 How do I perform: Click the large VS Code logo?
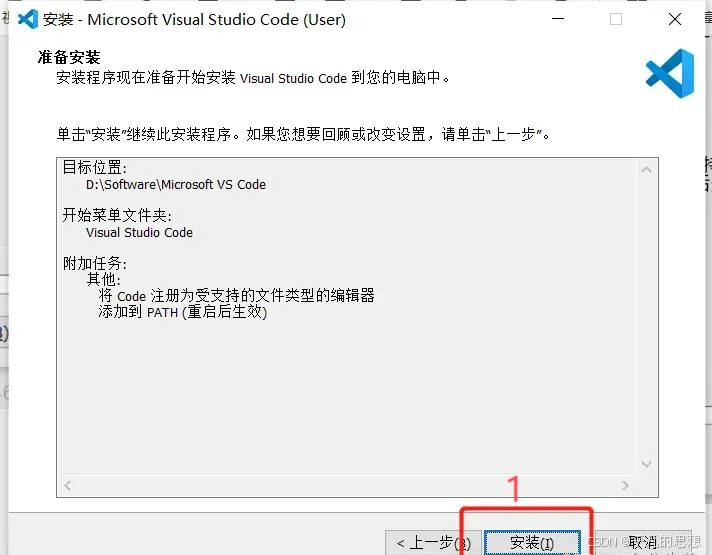point(670,74)
